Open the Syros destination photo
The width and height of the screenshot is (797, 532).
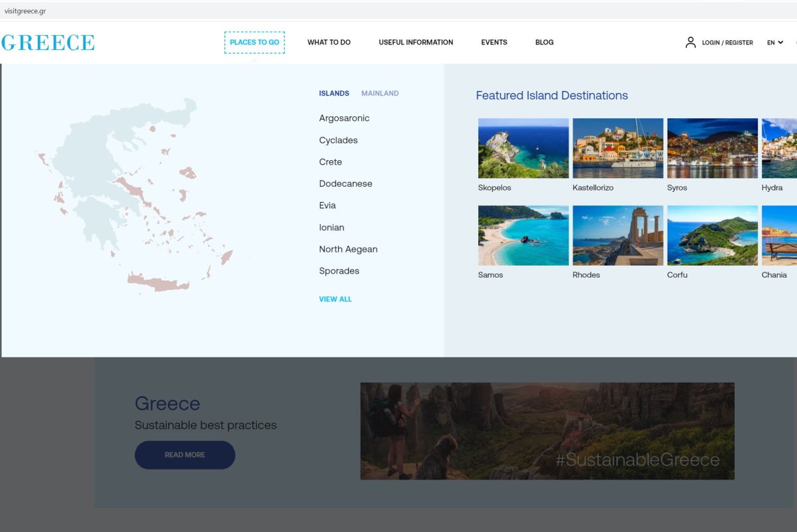(x=712, y=148)
